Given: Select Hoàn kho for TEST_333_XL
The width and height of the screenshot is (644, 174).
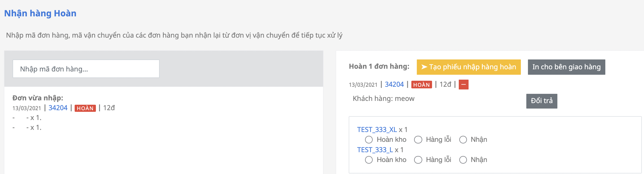Looking at the screenshot, I should point(369,140).
